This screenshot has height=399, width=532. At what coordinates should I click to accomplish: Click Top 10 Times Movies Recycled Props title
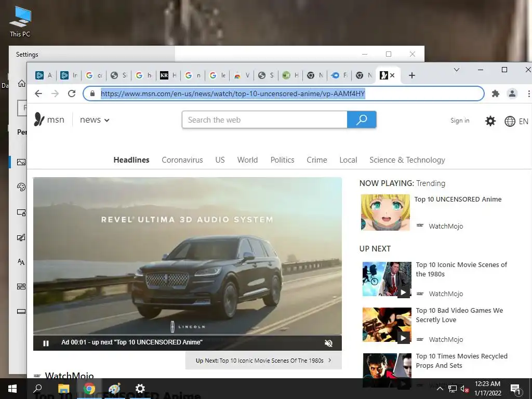tap(461, 361)
